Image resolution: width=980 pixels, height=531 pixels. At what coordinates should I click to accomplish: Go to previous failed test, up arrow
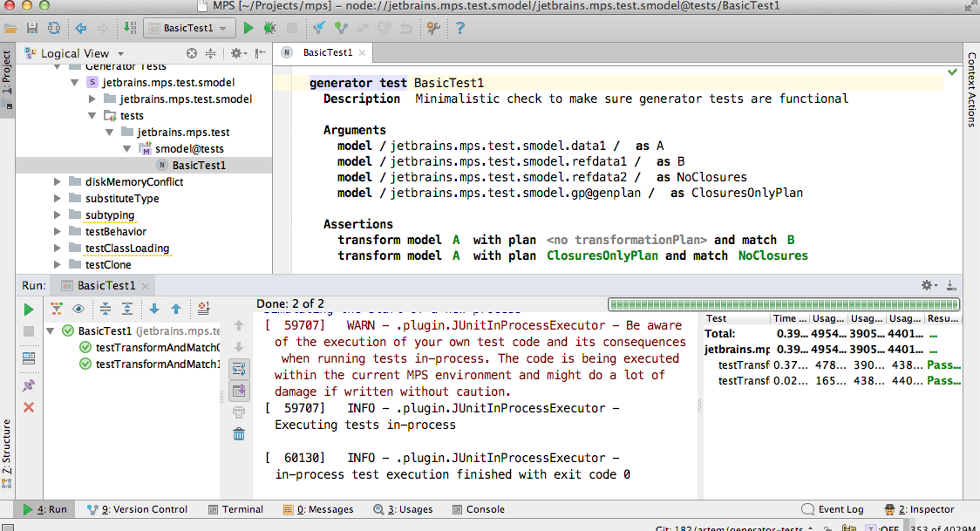tap(176, 309)
